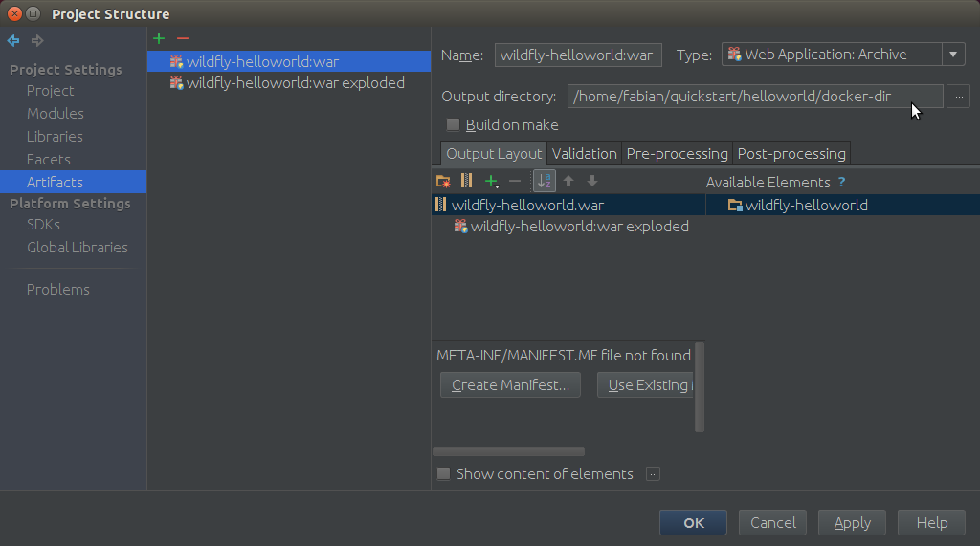Click the Create Archive icon in layout toolbar

pos(467,181)
